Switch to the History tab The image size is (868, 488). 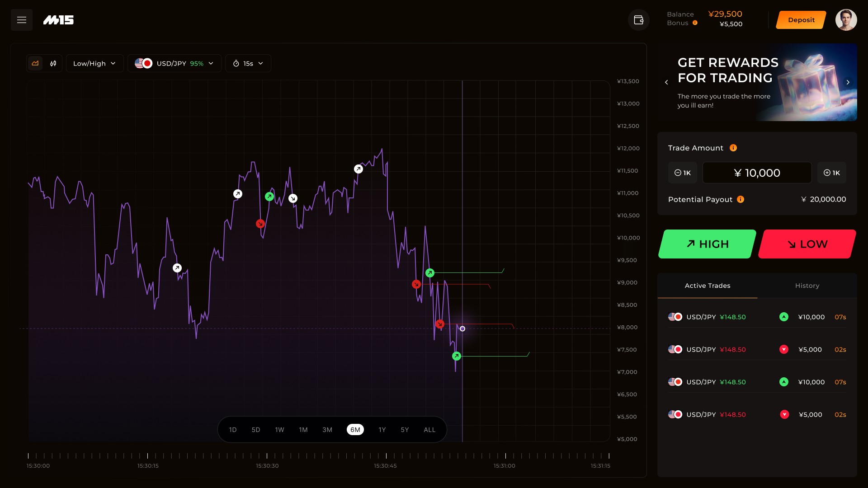click(x=807, y=286)
